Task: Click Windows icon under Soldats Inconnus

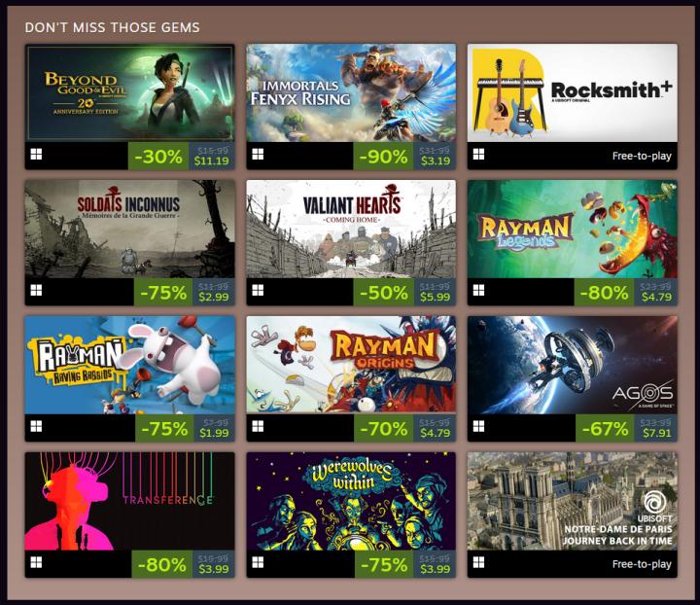Action: tap(36, 291)
